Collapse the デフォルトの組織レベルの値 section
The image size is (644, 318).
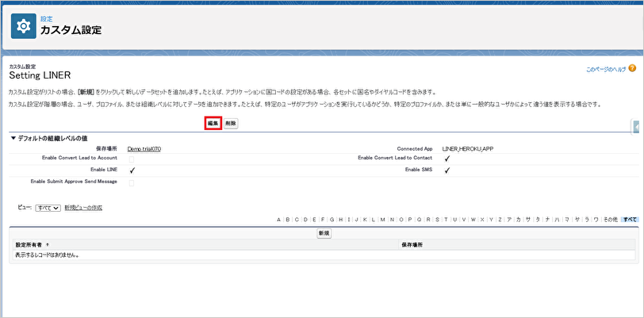(x=13, y=139)
